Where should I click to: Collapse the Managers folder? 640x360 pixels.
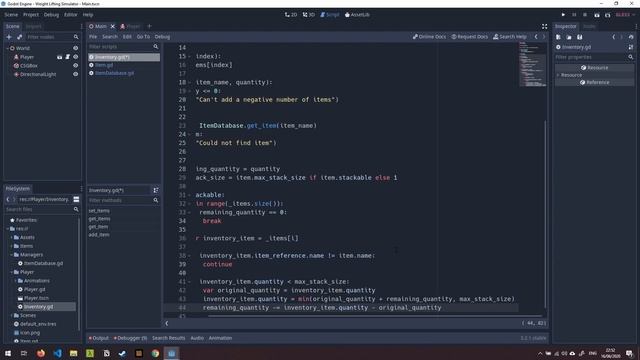(11, 255)
